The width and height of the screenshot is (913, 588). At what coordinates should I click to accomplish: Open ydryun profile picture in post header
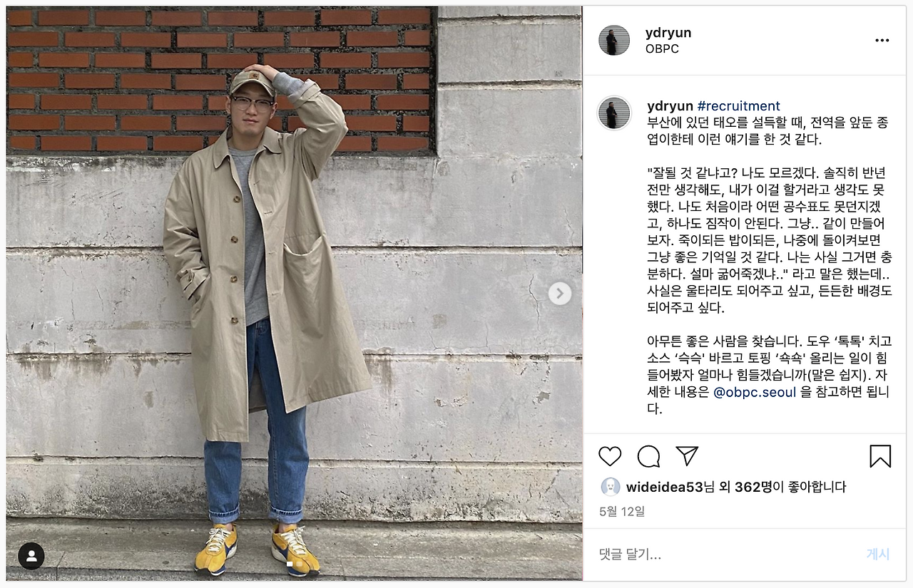tap(614, 41)
